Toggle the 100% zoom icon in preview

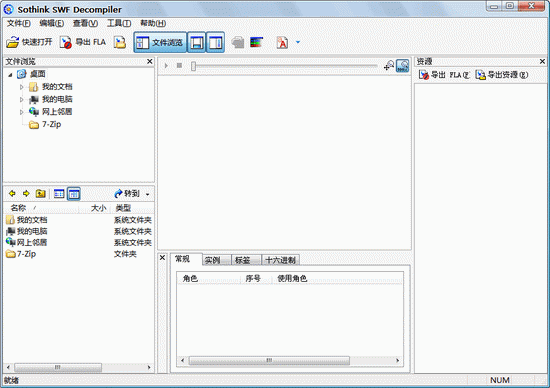403,66
